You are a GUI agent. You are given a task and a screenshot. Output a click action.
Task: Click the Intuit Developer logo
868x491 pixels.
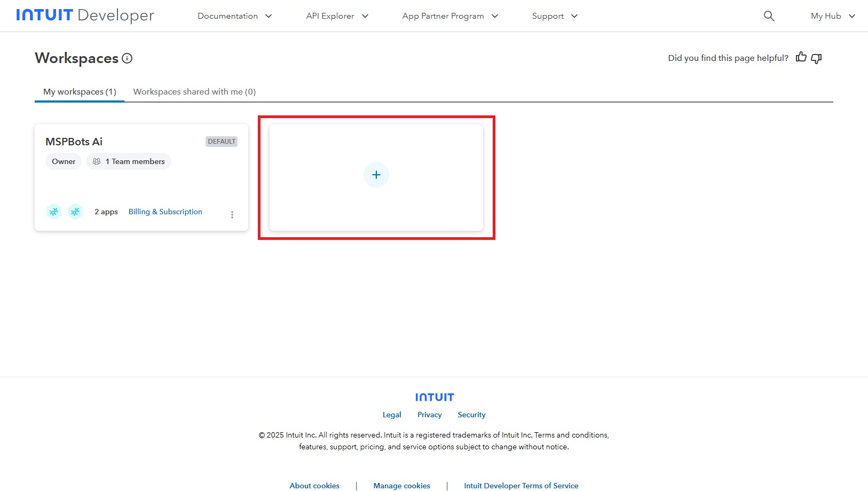pyautogui.click(x=85, y=15)
